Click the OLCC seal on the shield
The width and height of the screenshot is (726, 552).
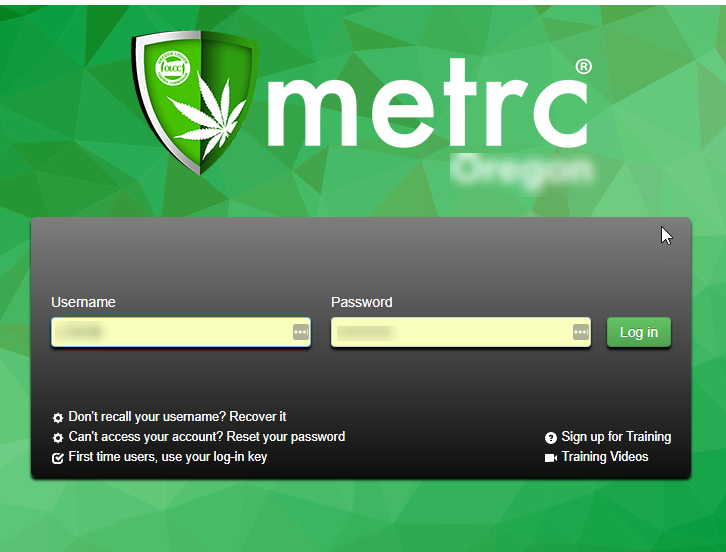coord(172,68)
